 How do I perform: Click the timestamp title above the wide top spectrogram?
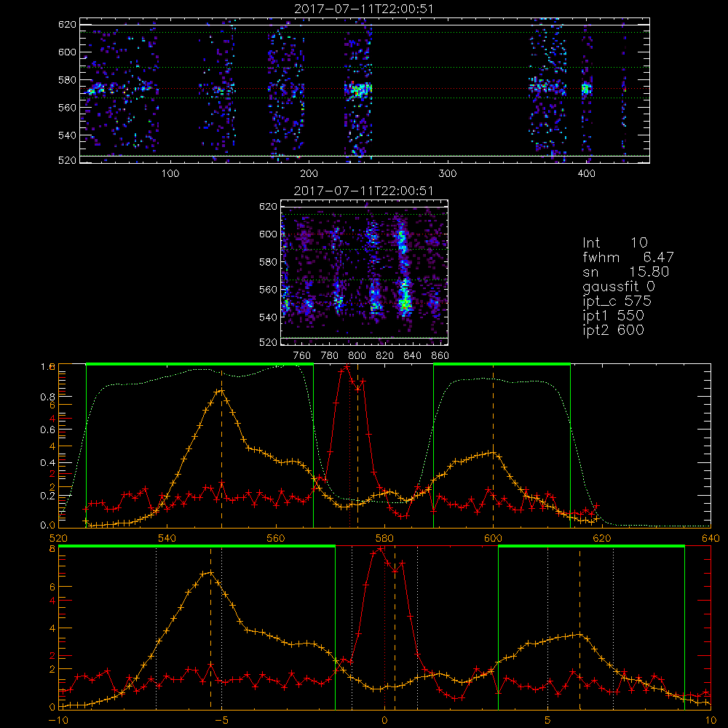pyautogui.click(x=363, y=8)
